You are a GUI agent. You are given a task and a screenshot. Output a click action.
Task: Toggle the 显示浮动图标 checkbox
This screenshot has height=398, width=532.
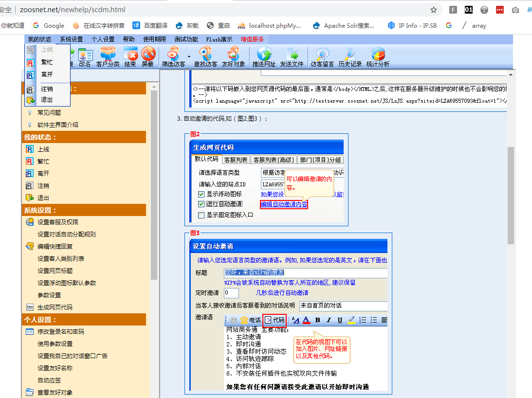201,195
